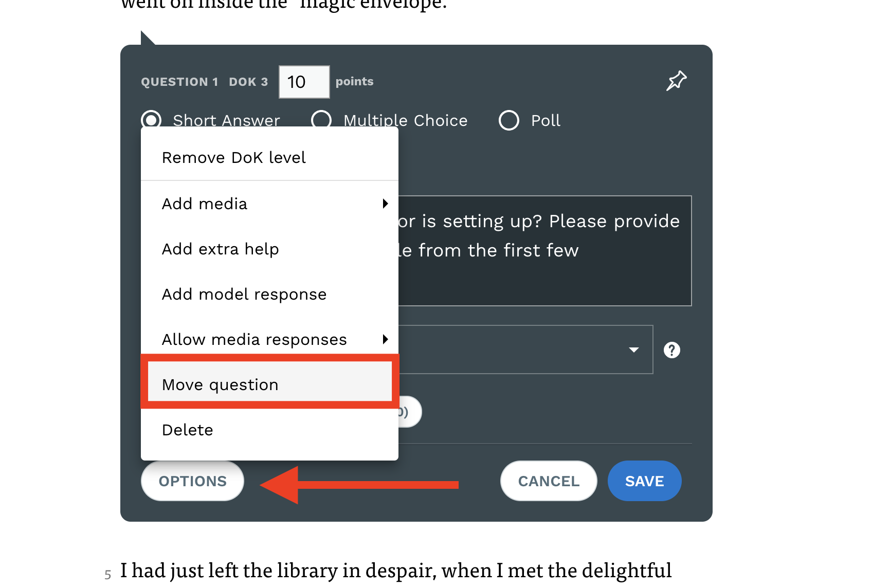
Task: Click the partially hidden pill button behind menu
Action: click(x=410, y=412)
